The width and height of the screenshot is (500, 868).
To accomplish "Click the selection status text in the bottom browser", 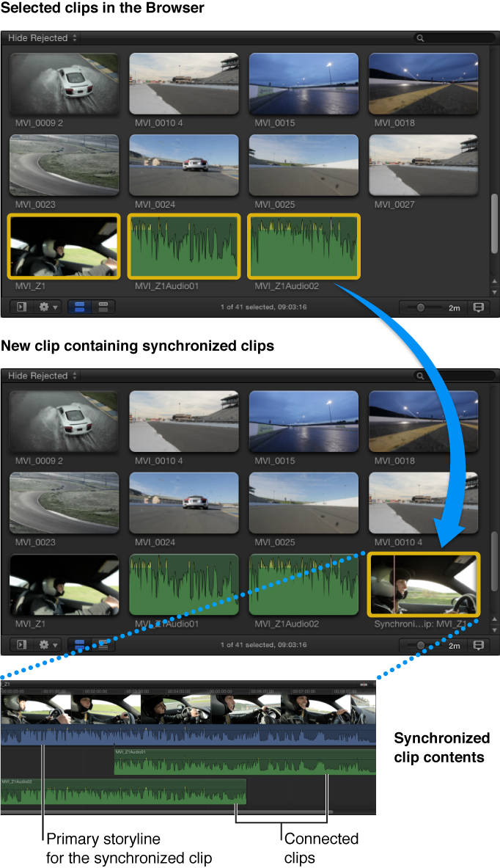I will click(x=263, y=645).
